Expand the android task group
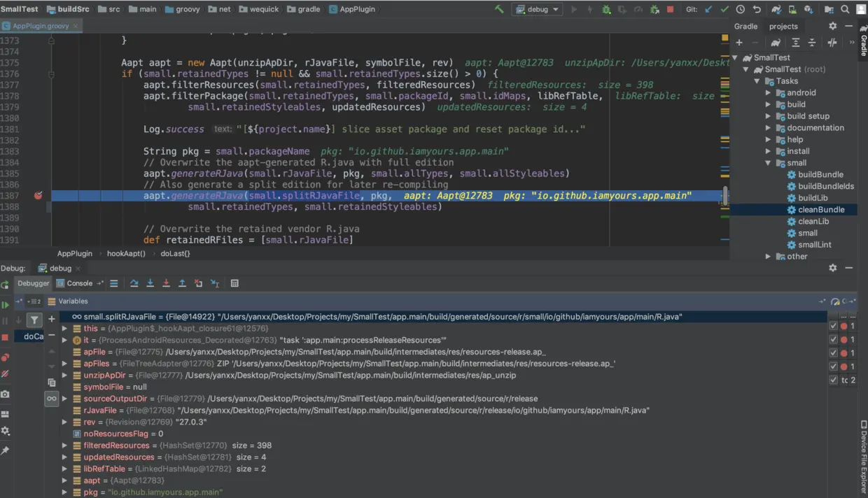 click(x=768, y=92)
